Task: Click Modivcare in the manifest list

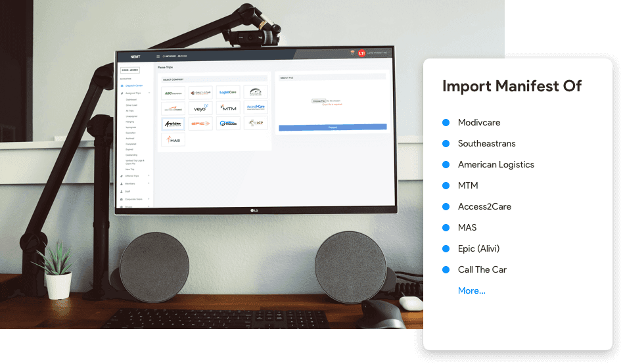Action: tap(479, 122)
